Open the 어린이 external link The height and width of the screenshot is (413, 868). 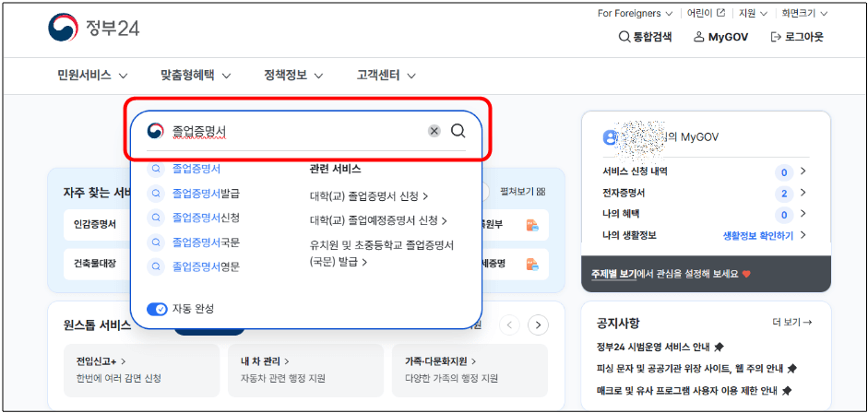pyautogui.click(x=706, y=13)
